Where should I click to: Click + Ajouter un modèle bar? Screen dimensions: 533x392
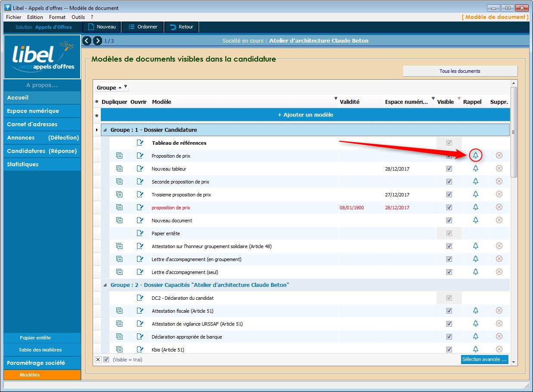click(x=305, y=115)
